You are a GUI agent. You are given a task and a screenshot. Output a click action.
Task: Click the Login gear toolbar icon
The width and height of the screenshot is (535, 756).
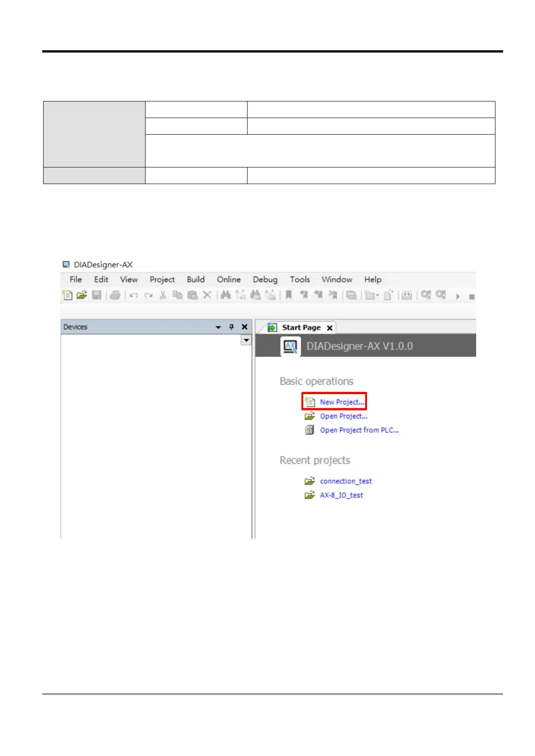[426, 295]
